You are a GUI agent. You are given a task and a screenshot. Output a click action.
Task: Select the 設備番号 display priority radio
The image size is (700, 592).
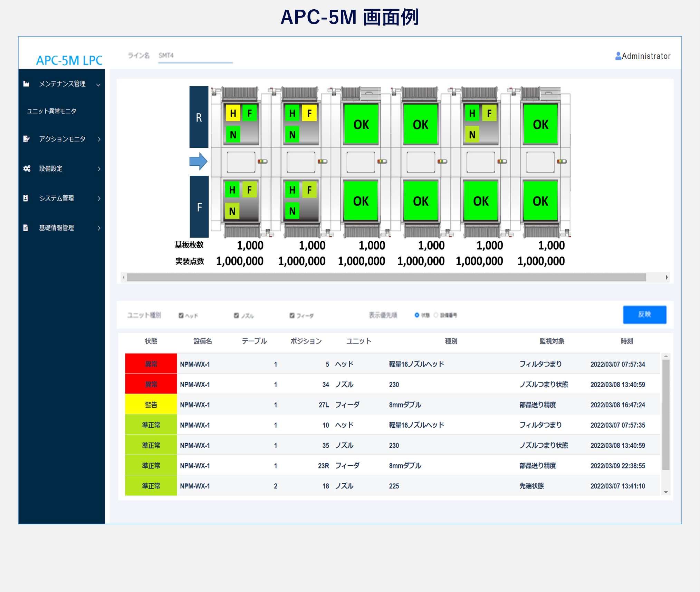436,315
